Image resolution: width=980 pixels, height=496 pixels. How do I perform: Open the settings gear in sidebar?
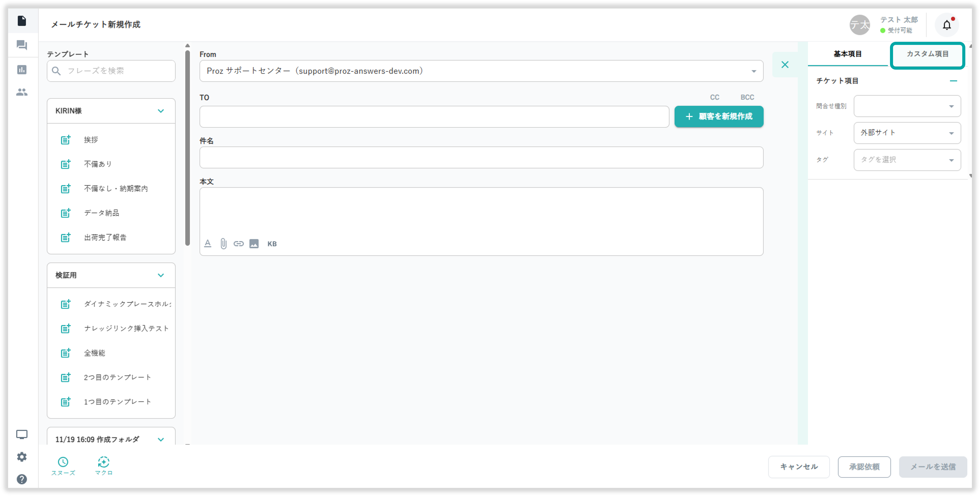tap(22, 457)
